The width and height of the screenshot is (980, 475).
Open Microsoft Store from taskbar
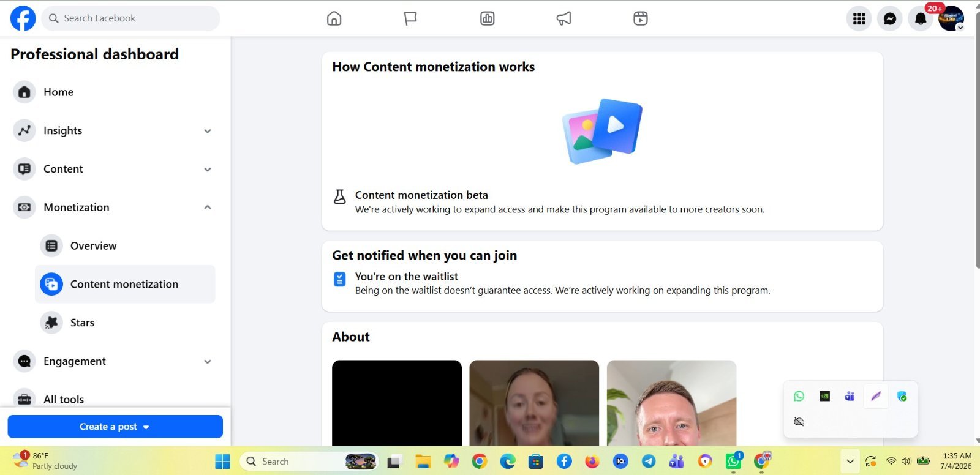536,462
